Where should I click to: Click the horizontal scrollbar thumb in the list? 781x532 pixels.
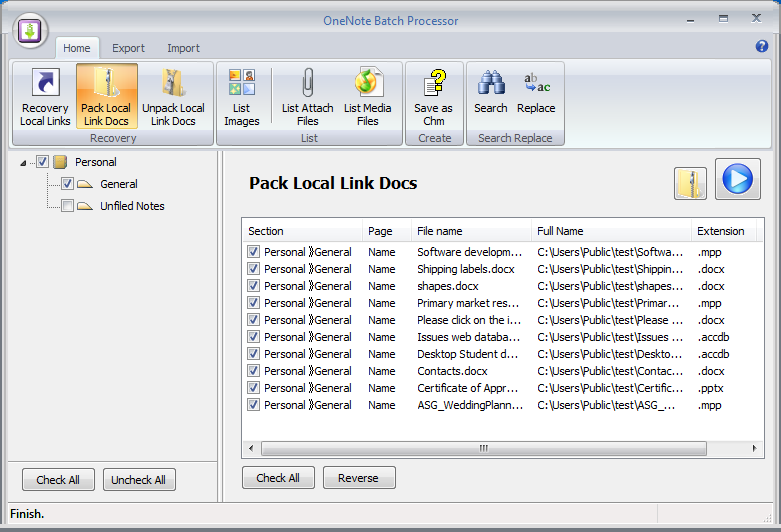(484, 448)
